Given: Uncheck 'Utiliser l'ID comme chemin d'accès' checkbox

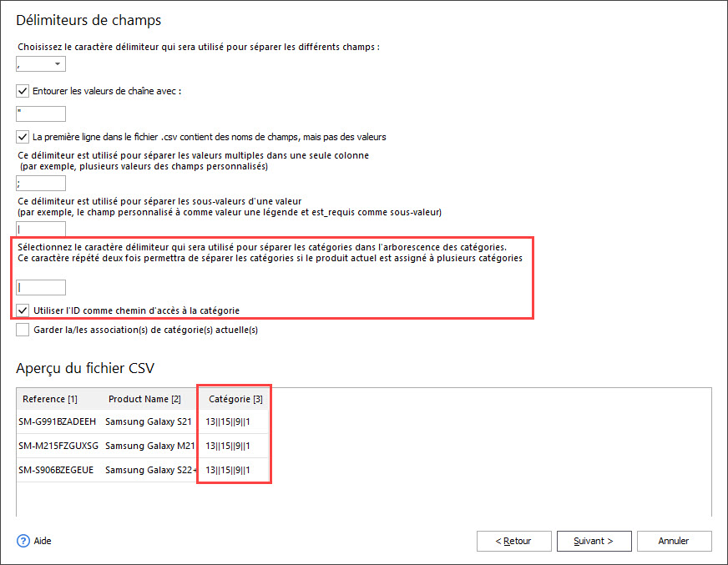Looking at the screenshot, I should (23, 310).
